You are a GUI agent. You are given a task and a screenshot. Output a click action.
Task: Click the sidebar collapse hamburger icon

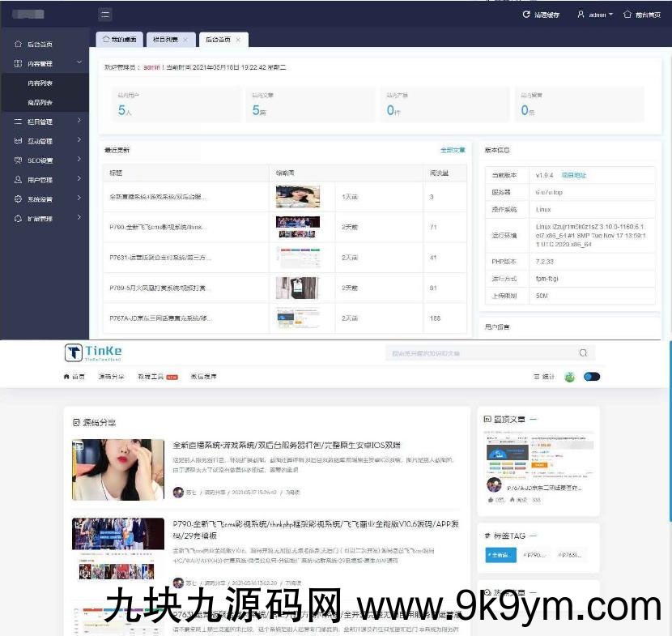point(105,15)
